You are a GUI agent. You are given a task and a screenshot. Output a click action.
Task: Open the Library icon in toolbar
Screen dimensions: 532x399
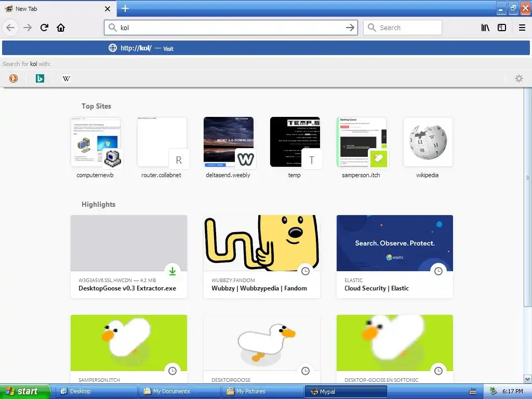tap(485, 28)
